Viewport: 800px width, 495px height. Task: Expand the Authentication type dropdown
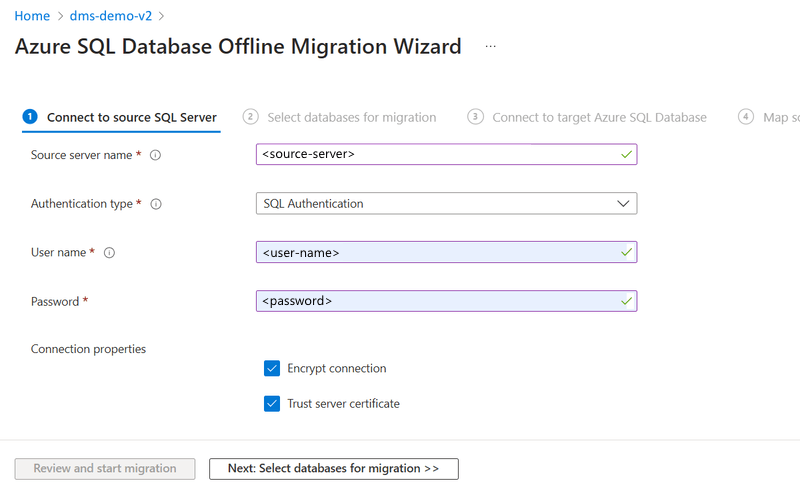tap(446, 204)
